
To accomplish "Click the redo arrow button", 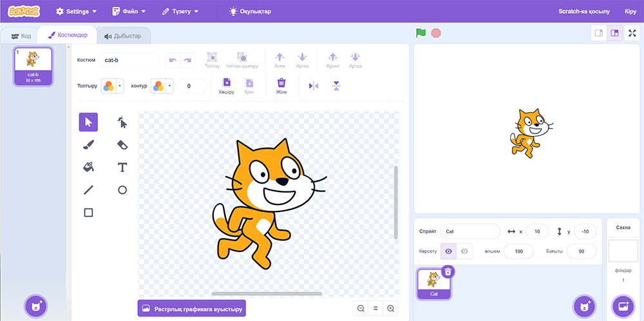I will pos(187,60).
